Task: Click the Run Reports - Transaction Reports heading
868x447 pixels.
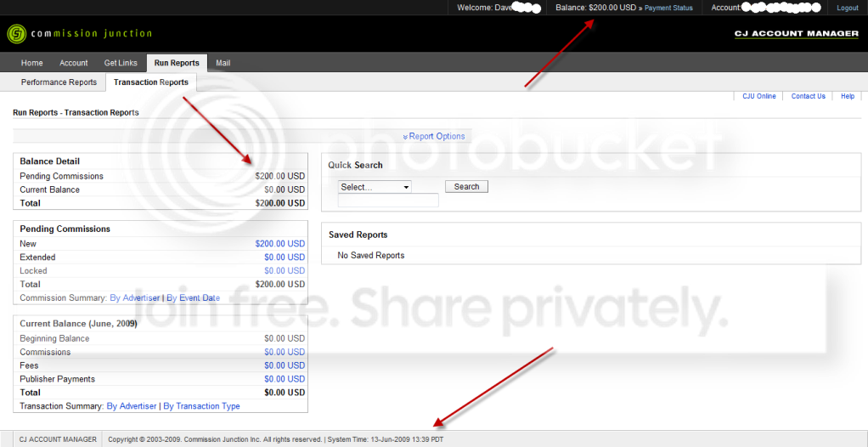Action: [x=76, y=112]
